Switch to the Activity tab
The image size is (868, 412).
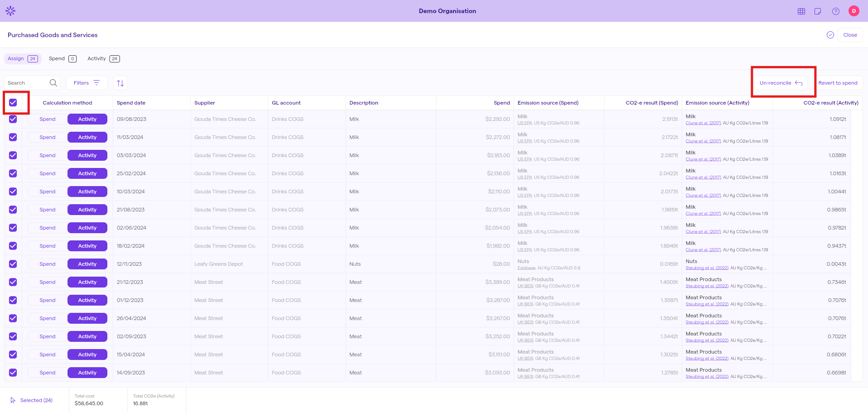[x=103, y=58]
